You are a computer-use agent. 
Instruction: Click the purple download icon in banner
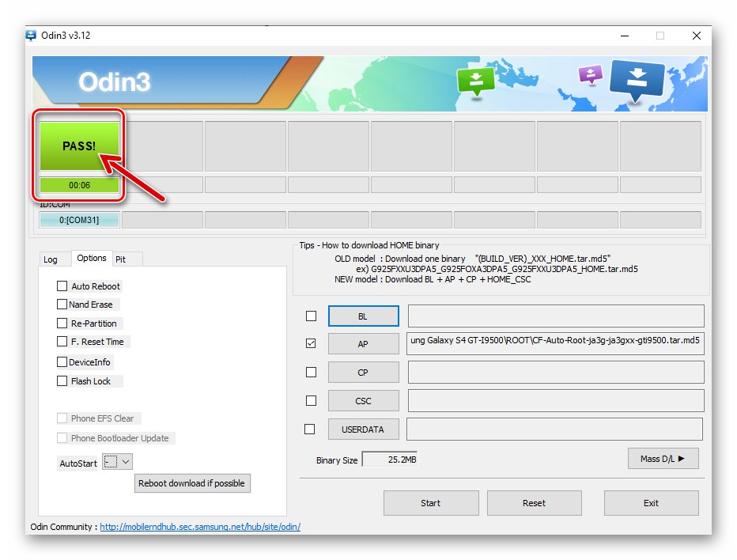591,74
